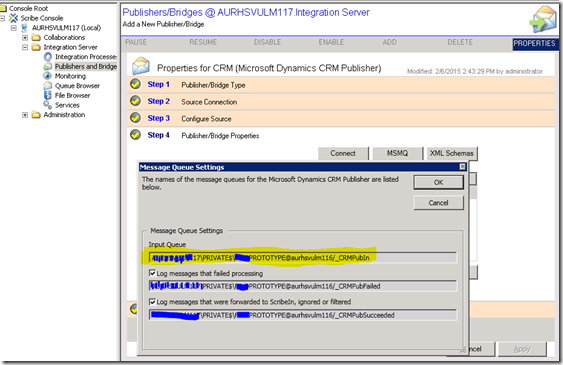
Task: Click the Connect button
Action: coord(343,153)
